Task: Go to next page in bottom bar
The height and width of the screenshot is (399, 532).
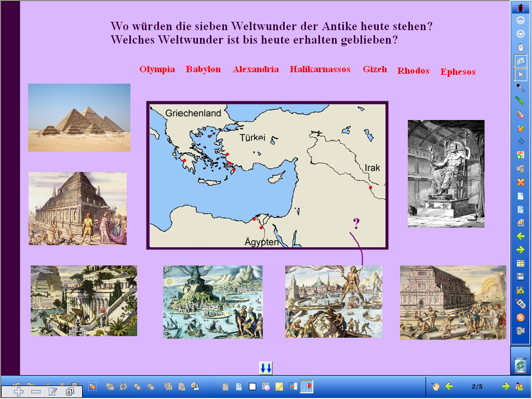Action: click(x=506, y=386)
